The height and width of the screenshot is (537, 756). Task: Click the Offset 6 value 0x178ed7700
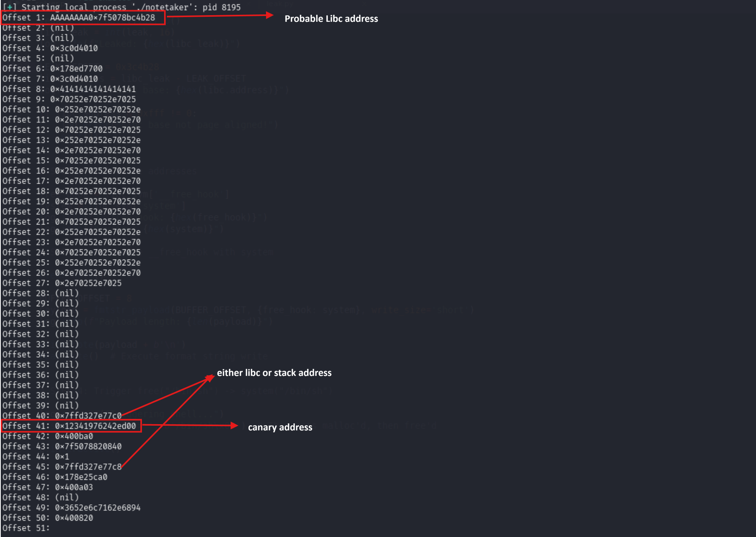[x=76, y=68]
